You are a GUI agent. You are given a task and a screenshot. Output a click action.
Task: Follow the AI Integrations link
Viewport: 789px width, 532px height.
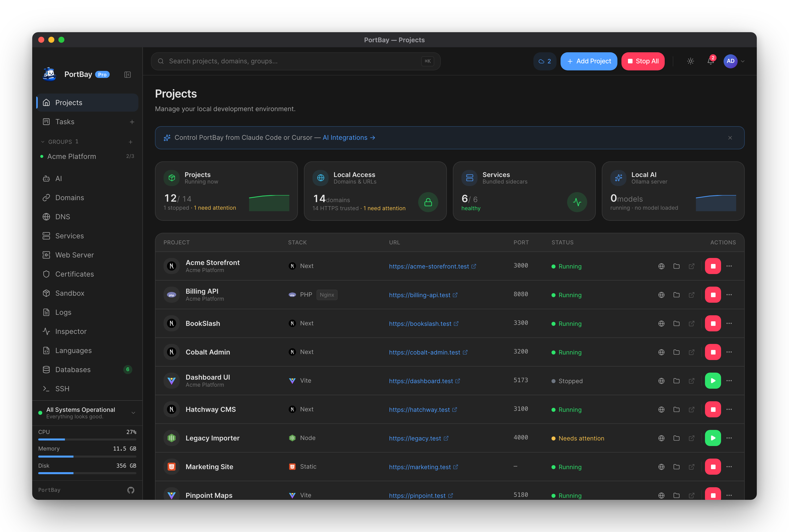click(349, 138)
